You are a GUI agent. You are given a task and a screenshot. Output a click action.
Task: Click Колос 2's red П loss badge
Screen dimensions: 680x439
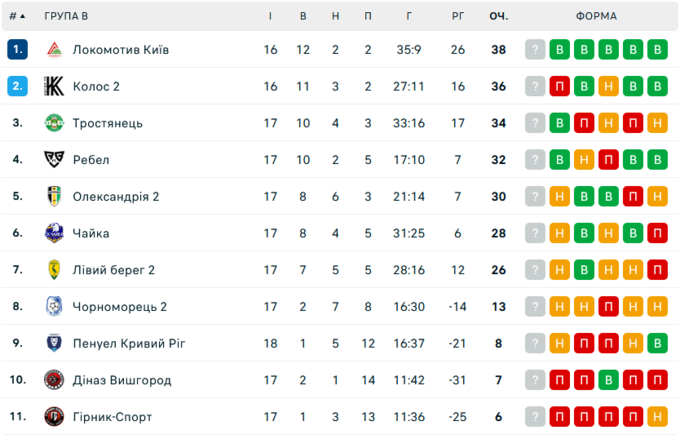tap(560, 86)
